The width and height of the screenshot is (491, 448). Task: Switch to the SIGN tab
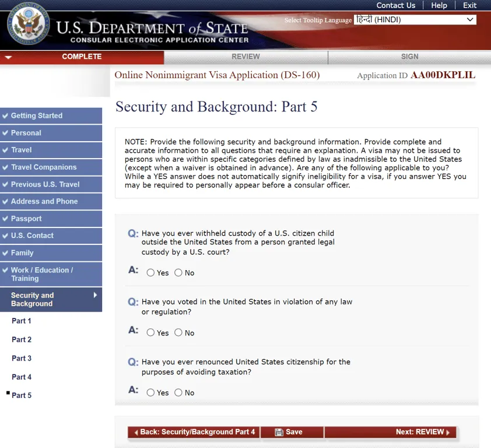409,57
